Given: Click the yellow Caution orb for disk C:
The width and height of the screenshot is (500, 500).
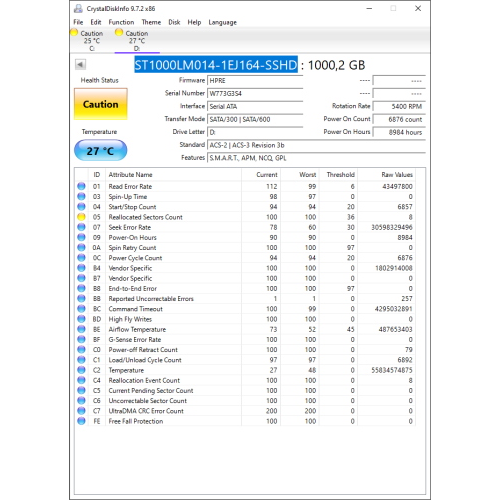Looking at the screenshot, I should point(74,33).
